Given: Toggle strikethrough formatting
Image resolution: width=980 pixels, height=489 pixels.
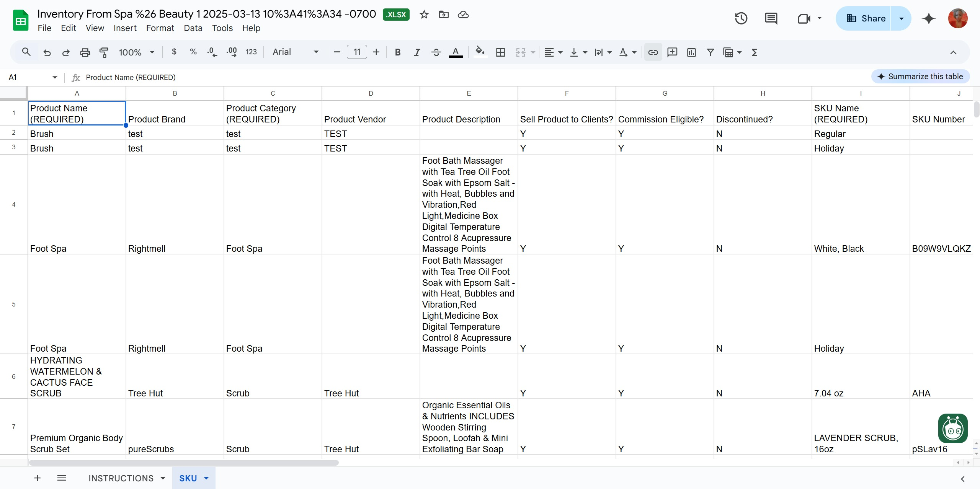Looking at the screenshot, I should point(436,52).
